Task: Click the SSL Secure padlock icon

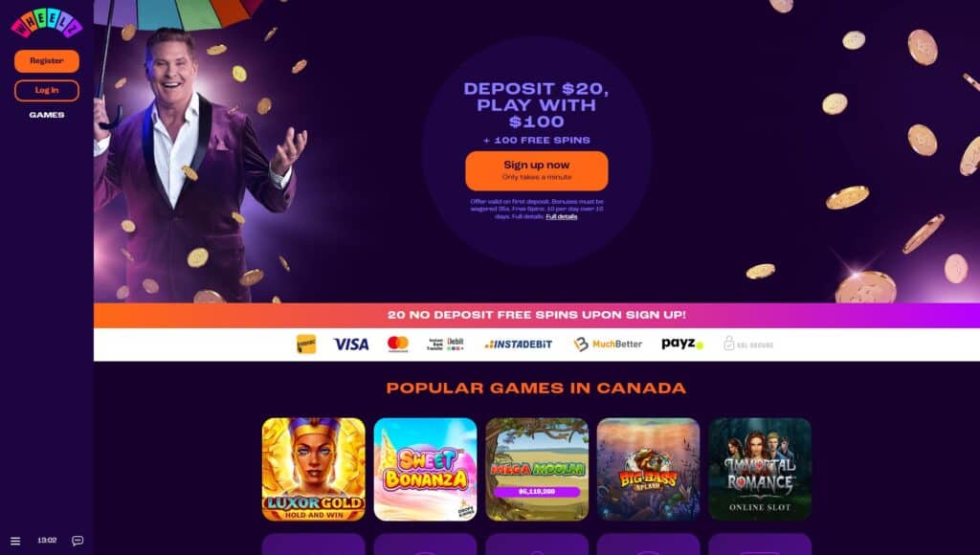Action: click(x=728, y=344)
